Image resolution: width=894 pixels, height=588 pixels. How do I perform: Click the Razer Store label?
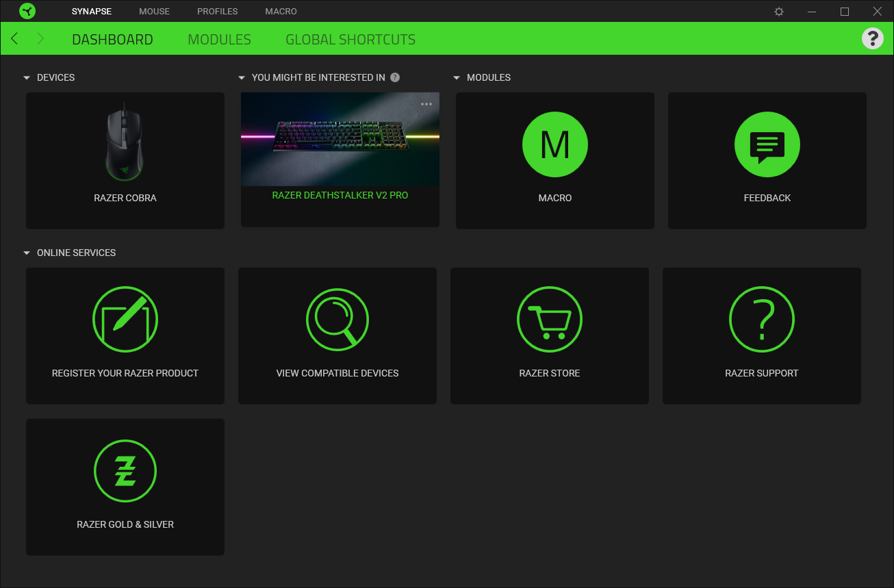(x=550, y=373)
